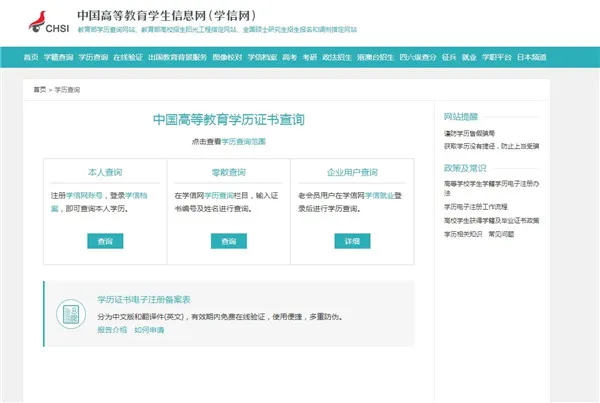
Task: Select 港澳台招生 nav item
Action: click(375, 57)
